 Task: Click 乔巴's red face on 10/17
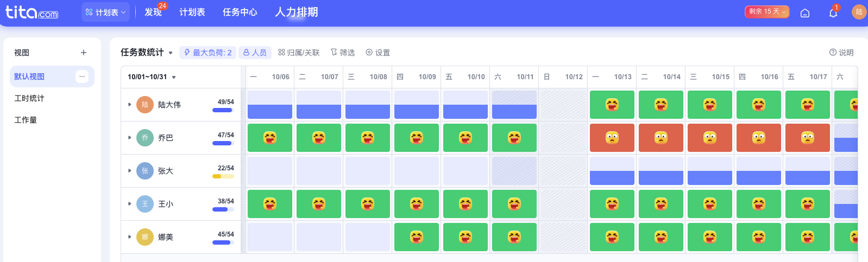click(x=808, y=138)
